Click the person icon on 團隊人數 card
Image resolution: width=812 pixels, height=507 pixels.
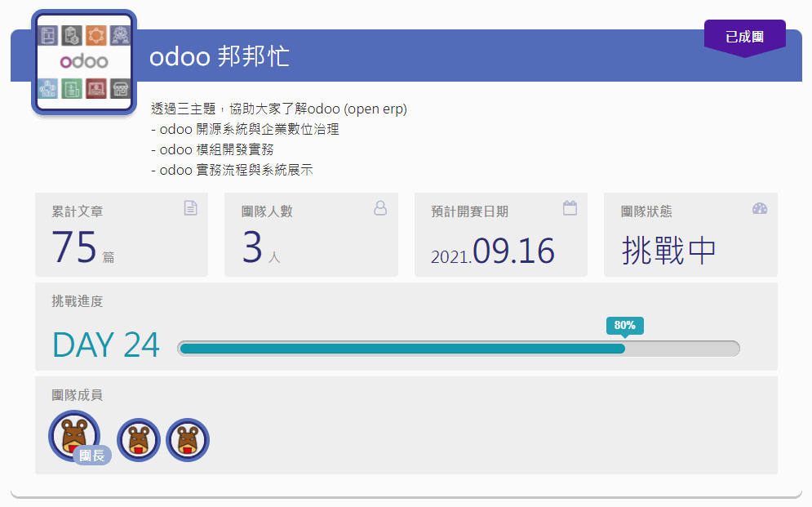click(x=380, y=208)
